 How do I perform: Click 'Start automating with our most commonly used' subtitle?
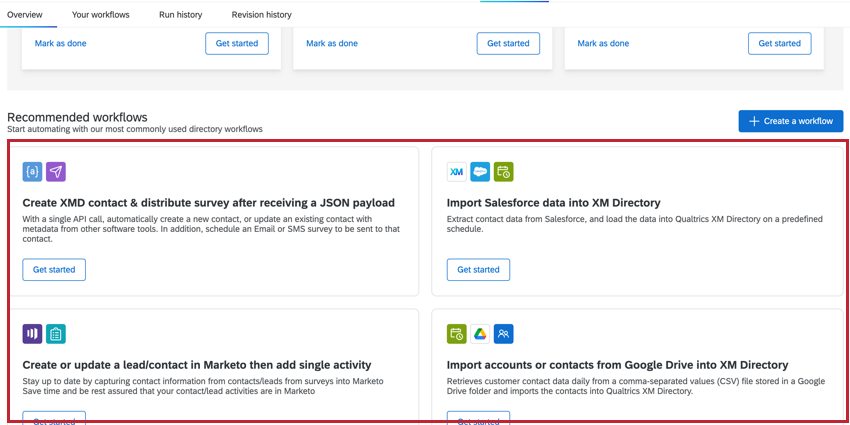point(135,130)
